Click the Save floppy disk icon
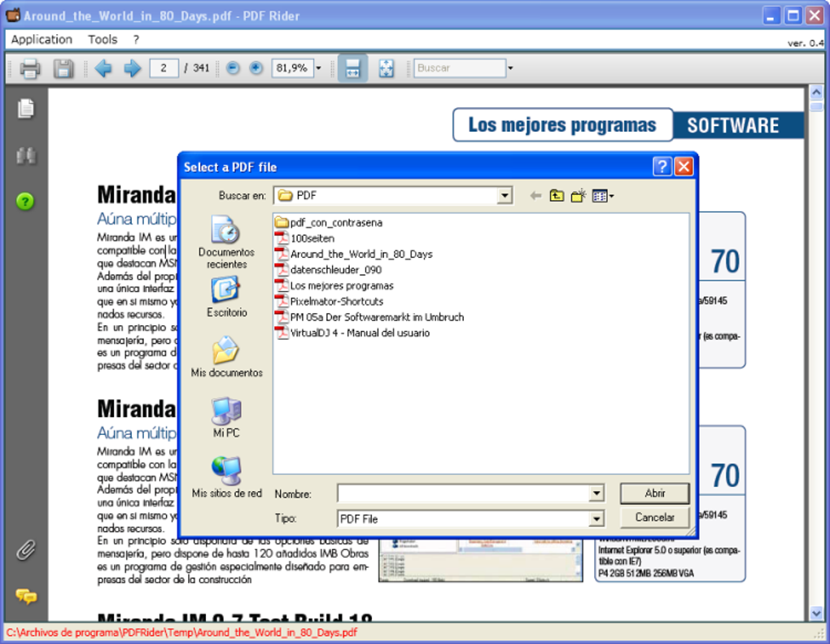830x644 pixels. click(63, 68)
